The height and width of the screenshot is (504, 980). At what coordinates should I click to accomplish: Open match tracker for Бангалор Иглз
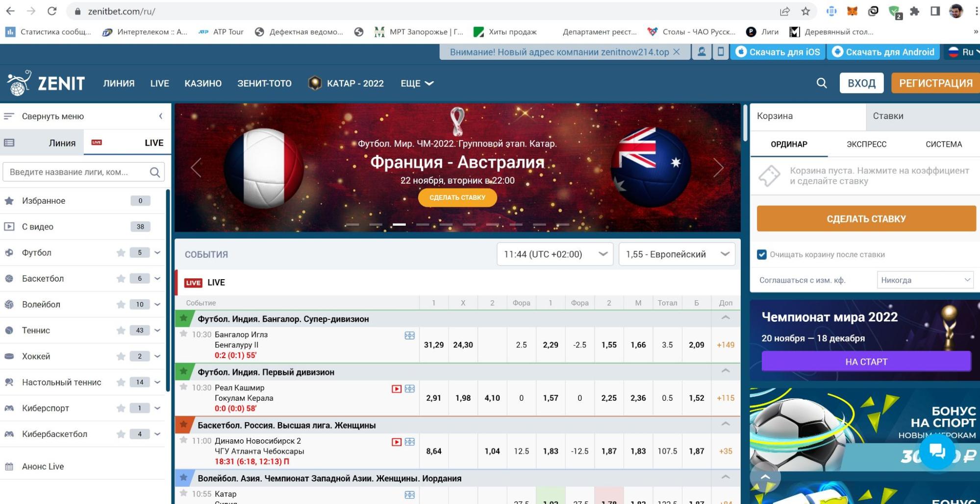[410, 336]
